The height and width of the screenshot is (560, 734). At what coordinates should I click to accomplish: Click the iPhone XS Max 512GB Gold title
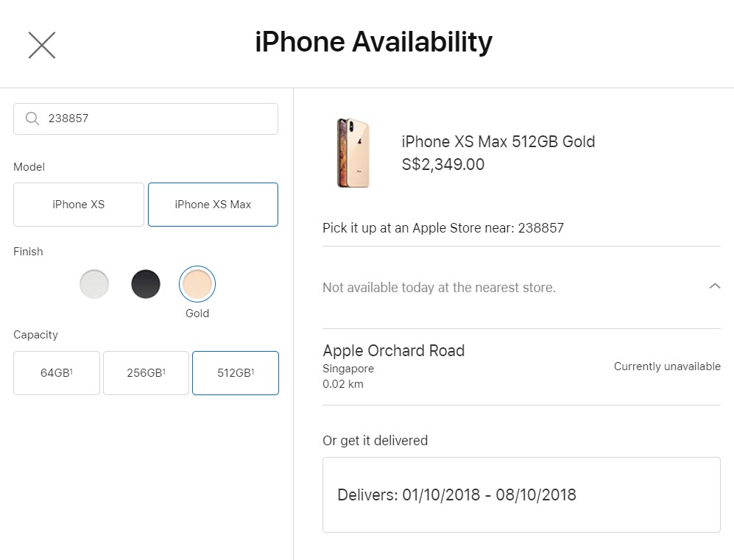pyautogui.click(x=498, y=141)
